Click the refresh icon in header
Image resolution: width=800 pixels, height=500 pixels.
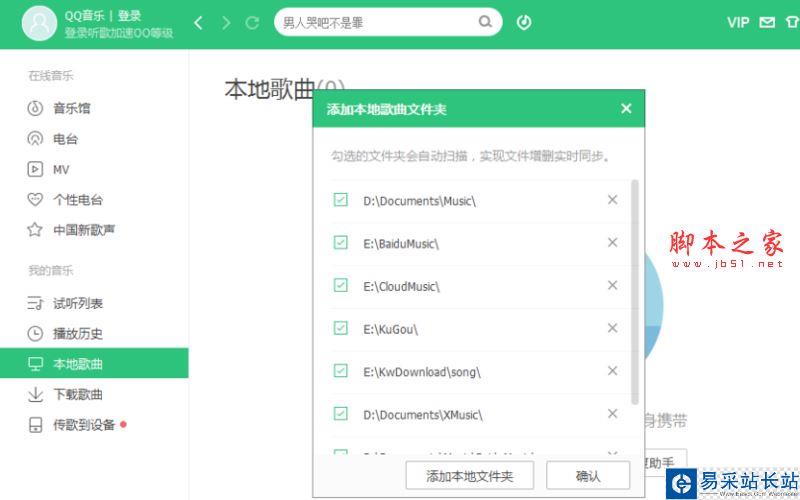253,22
